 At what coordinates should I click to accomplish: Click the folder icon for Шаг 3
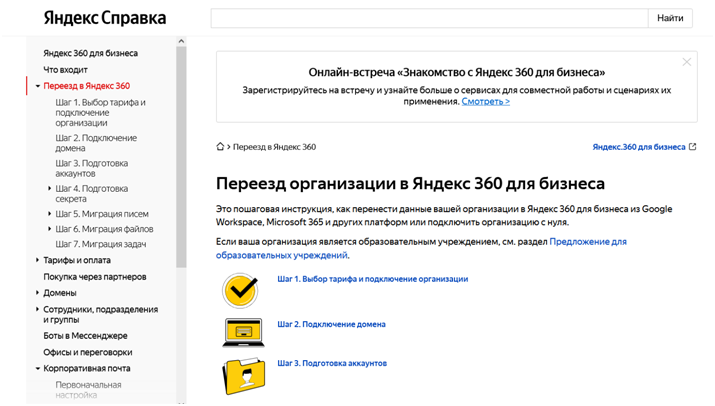[244, 376]
